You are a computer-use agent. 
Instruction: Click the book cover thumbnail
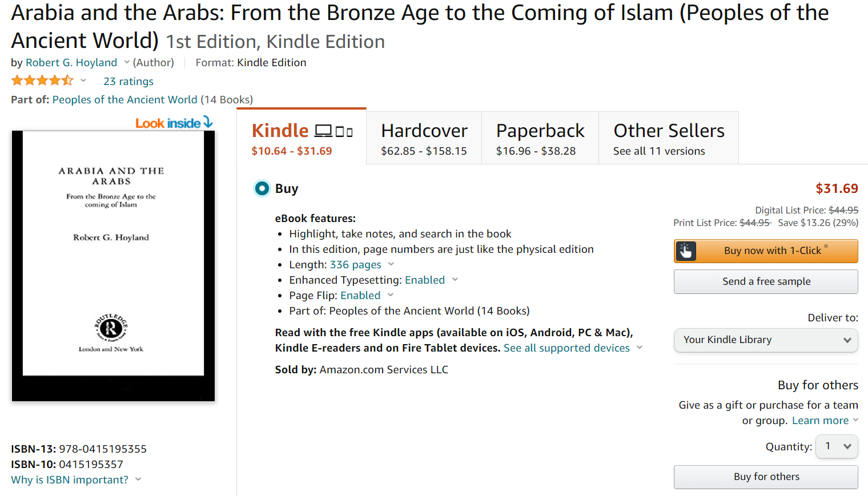coord(113,265)
